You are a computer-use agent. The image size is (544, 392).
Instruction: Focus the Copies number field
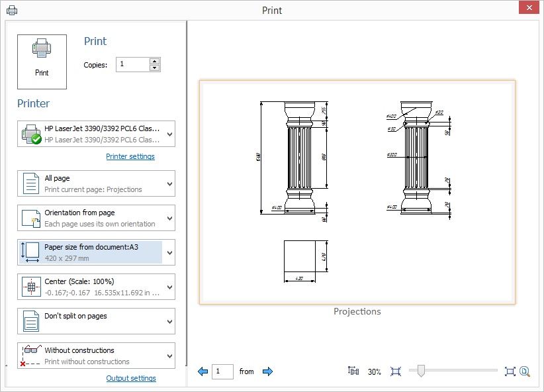[132, 64]
